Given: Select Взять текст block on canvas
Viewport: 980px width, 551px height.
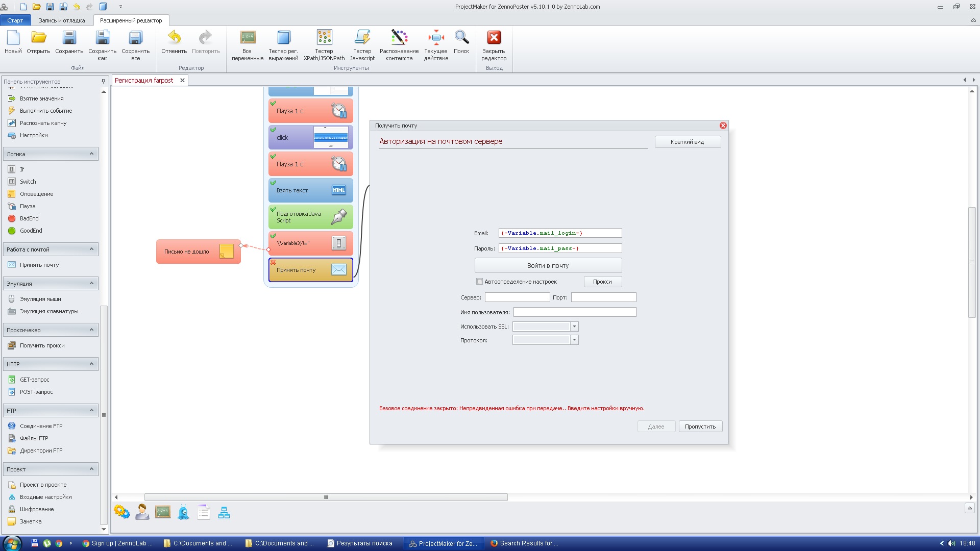Looking at the screenshot, I should coord(310,190).
